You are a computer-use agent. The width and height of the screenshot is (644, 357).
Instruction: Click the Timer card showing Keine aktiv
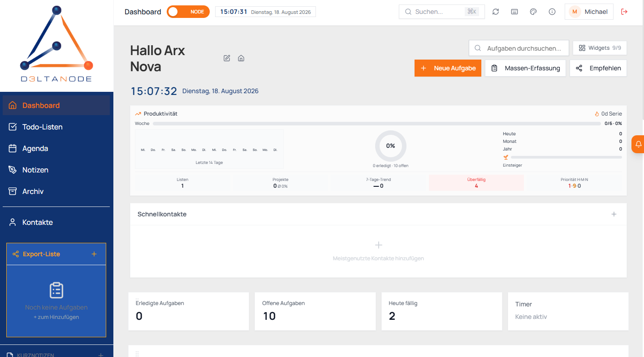tap(568, 311)
